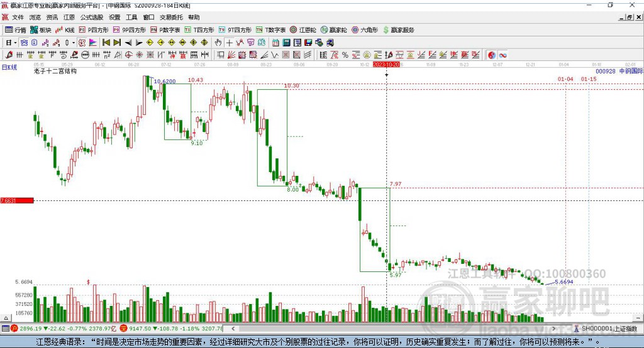The height and width of the screenshot is (348, 644).
Task: Open the 文件 menu
Action: click(18, 17)
